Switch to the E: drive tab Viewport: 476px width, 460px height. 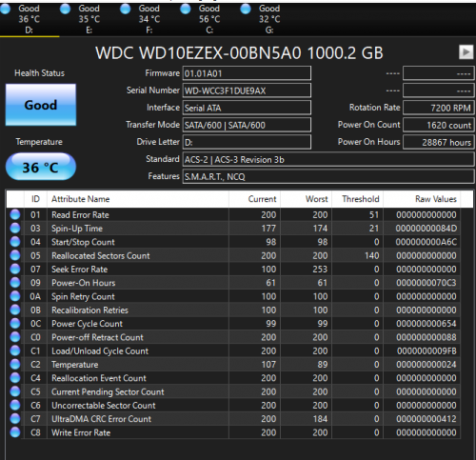[x=89, y=19]
